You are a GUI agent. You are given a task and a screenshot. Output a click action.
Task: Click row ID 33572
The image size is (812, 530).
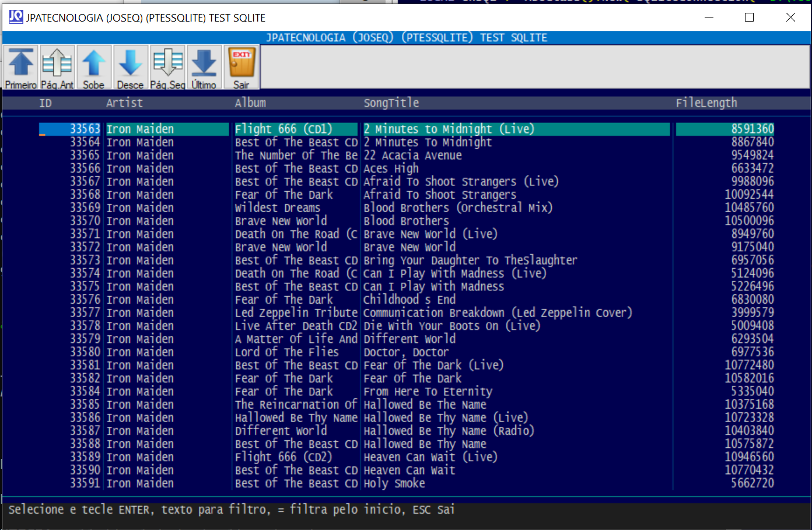[85, 247]
